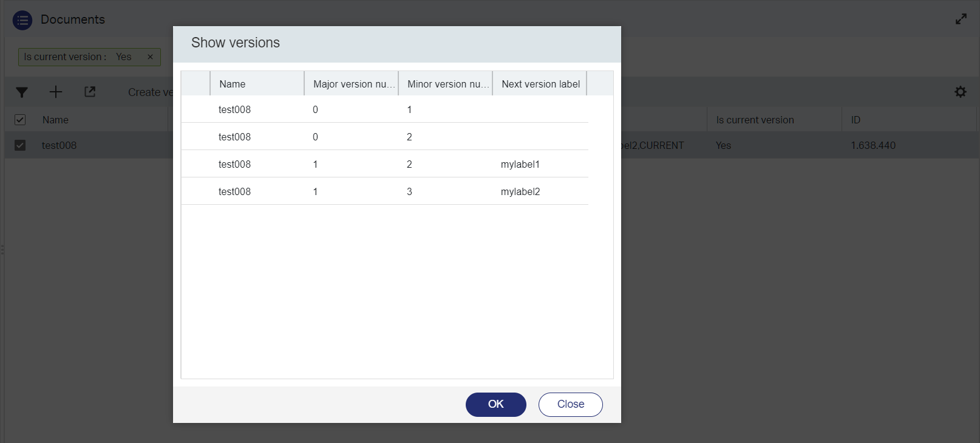The image size is (980, 443).
Task: Toggle the select-all checkbox in header
Action: click(x=20, y=120)
